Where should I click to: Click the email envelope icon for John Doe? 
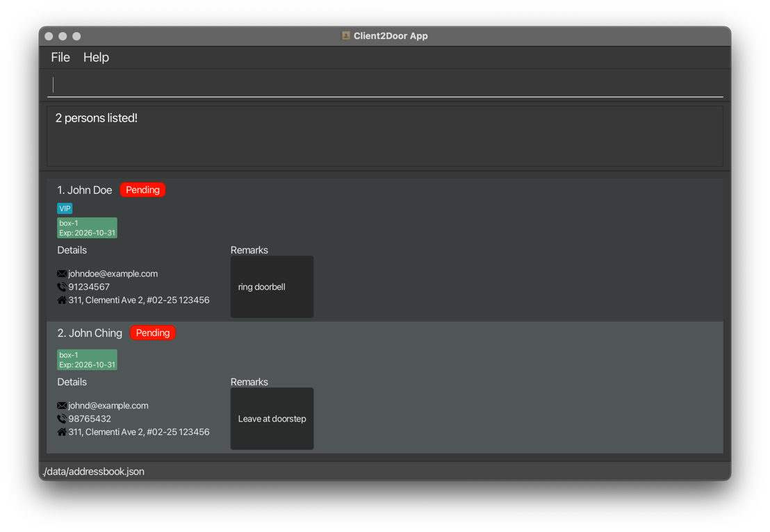point(62,274)
